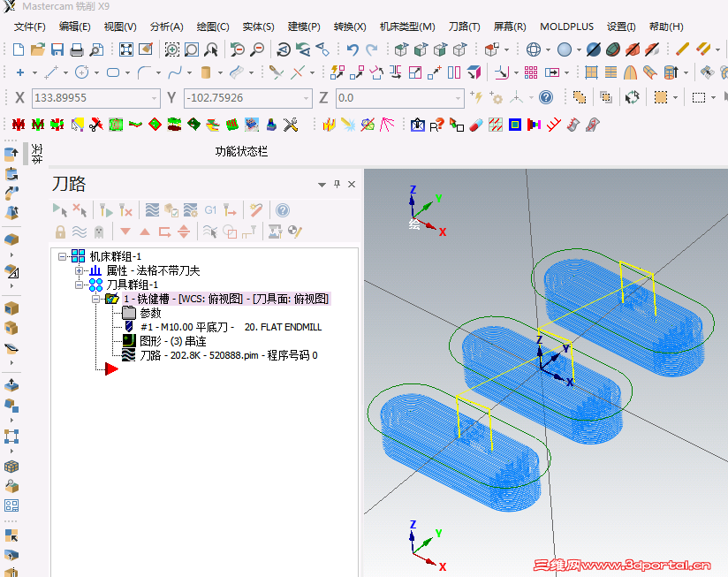Select 参数 under the operation
The width and height of the screenshot is (728, 577).
click(x=150, y=313)
